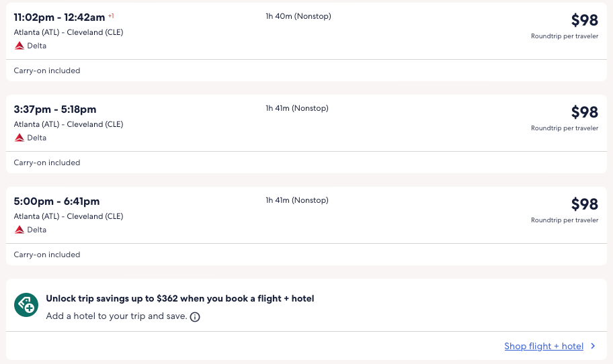Click the $98 price on the 11:02pm flight
The height and width of the screenshot is (364, 613).
click(584, 21)
